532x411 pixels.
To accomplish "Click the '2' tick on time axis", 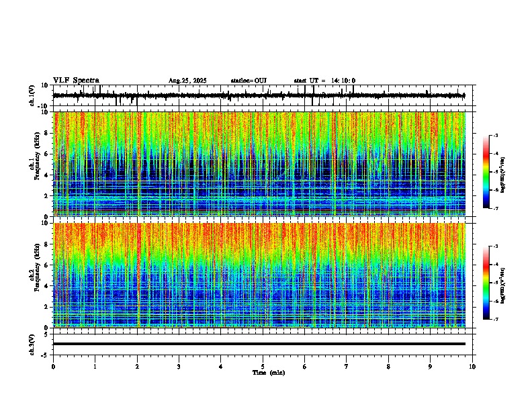I will coord(137,367).
